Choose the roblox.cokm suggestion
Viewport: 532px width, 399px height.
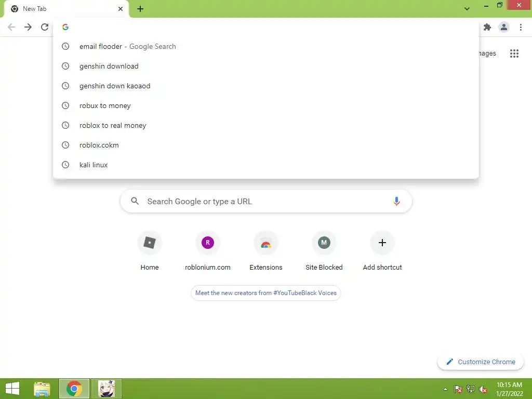(266, 145)
